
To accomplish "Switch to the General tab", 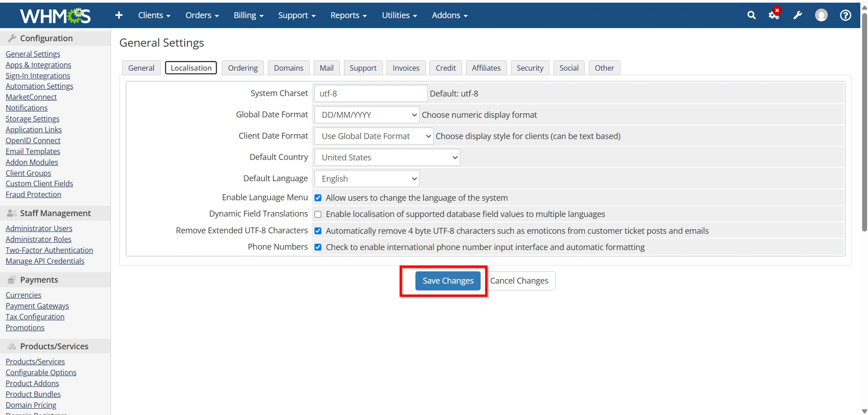I will point(141,68).
